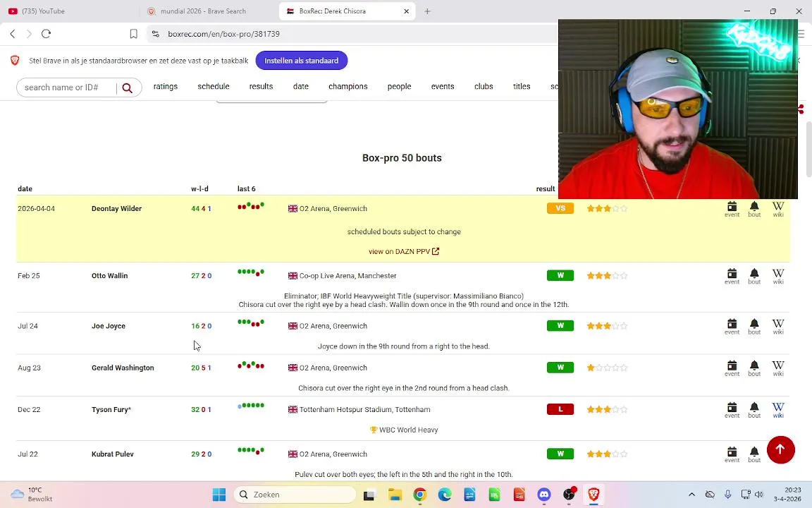Open wiki icon in Deontay Wilder row

click(x=778, y=210)
